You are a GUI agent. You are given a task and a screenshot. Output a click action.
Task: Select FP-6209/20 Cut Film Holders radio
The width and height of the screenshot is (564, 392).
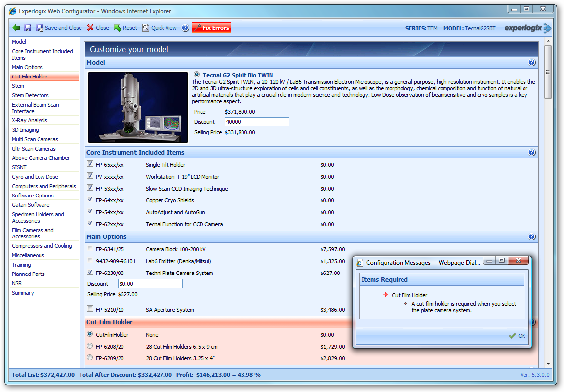click(x=90, y=358)
